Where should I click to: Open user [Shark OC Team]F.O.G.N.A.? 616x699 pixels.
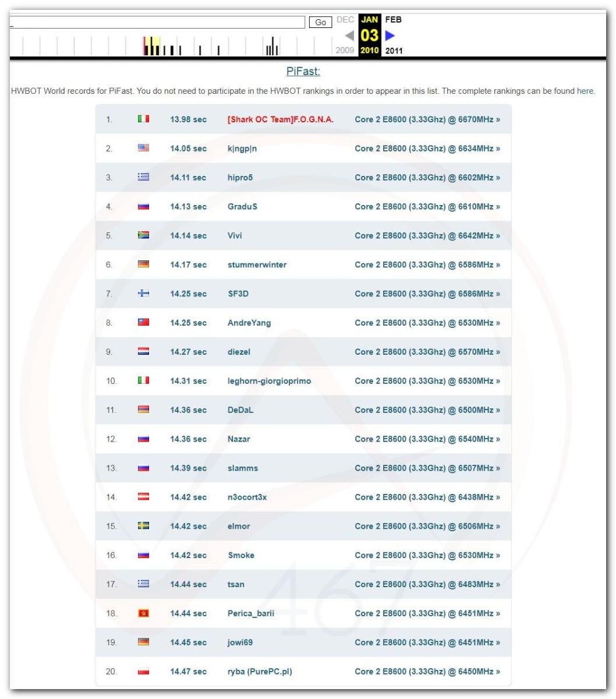281,119
